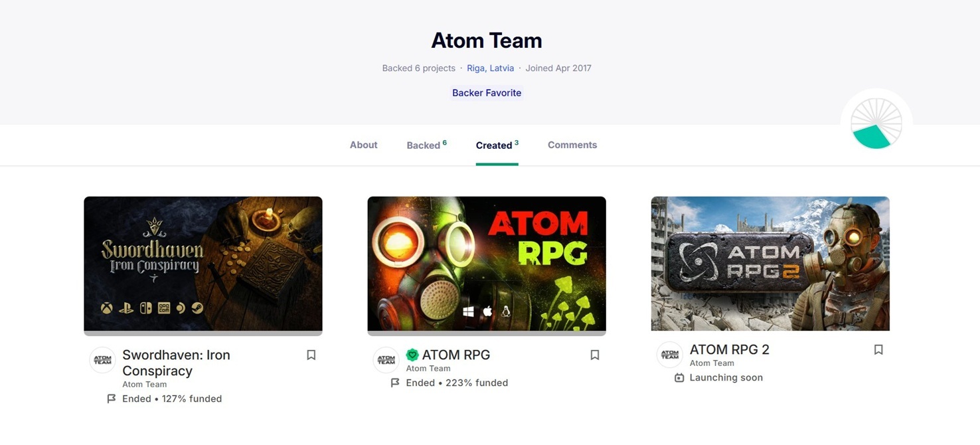Click the flag icon under Swordhaven
Screen dimensions: 980x445
[112, 399]
